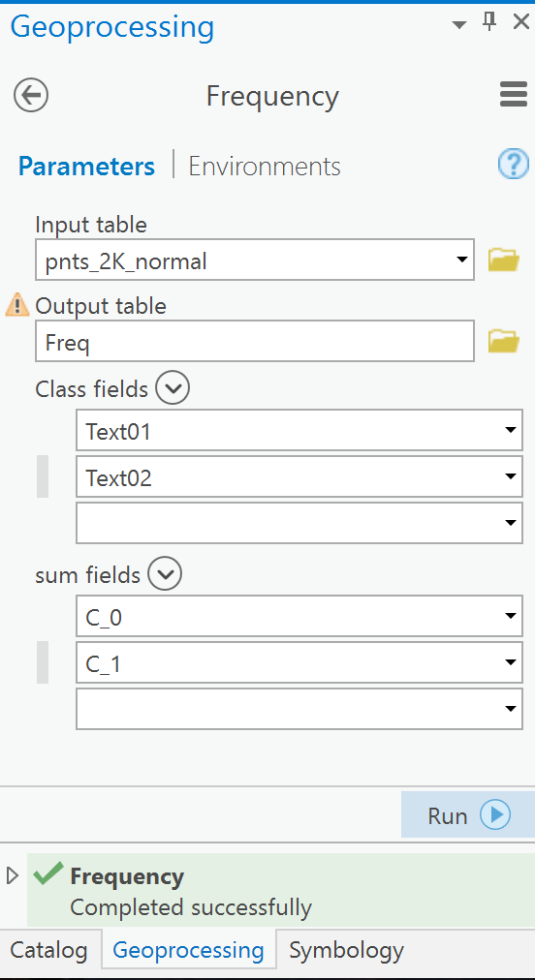Browse for output table with folder icon
The width and height of the screenshot is (535, 980).
point(504,341)
